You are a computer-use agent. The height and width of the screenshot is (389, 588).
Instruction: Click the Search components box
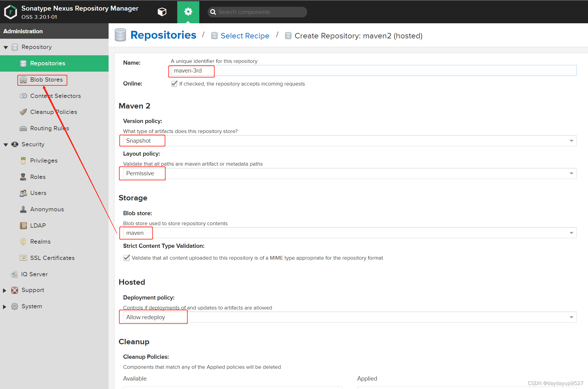(257, 12)
